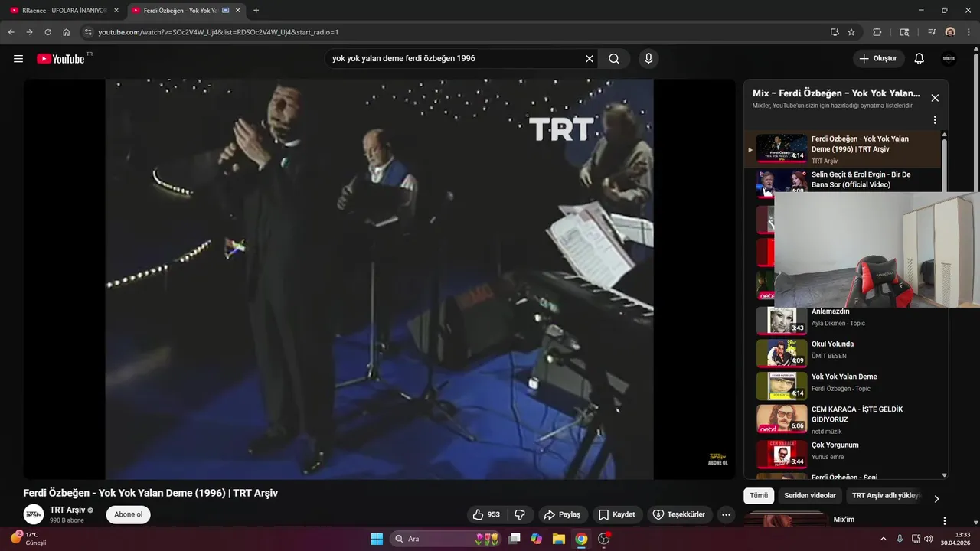Subscribe with the Abone ol button
Viewport: 980px width, 551px height.
[128, 514]
